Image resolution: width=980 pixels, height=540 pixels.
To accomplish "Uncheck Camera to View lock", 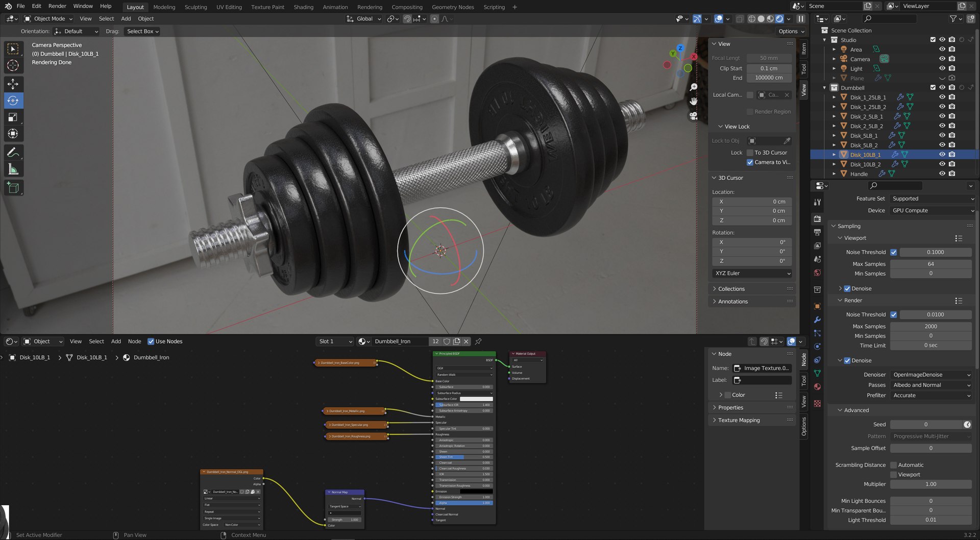I will (x=750, y=162).
